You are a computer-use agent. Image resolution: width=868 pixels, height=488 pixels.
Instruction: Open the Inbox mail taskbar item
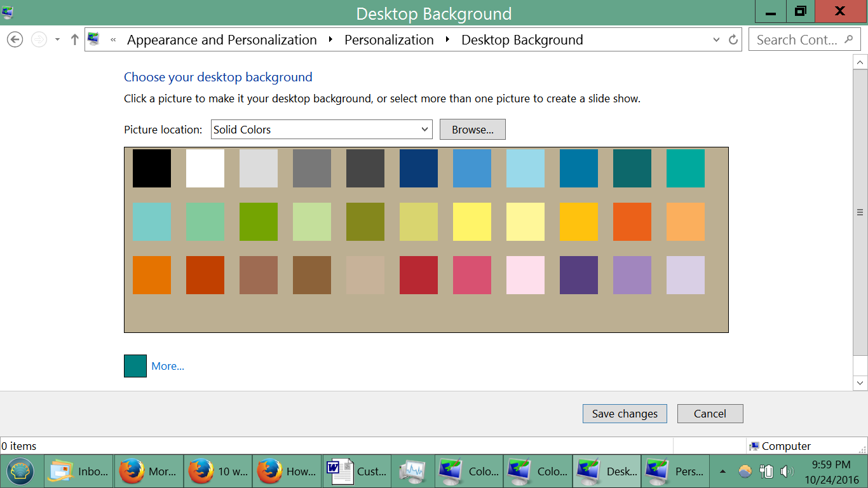[x=79, y=471]
